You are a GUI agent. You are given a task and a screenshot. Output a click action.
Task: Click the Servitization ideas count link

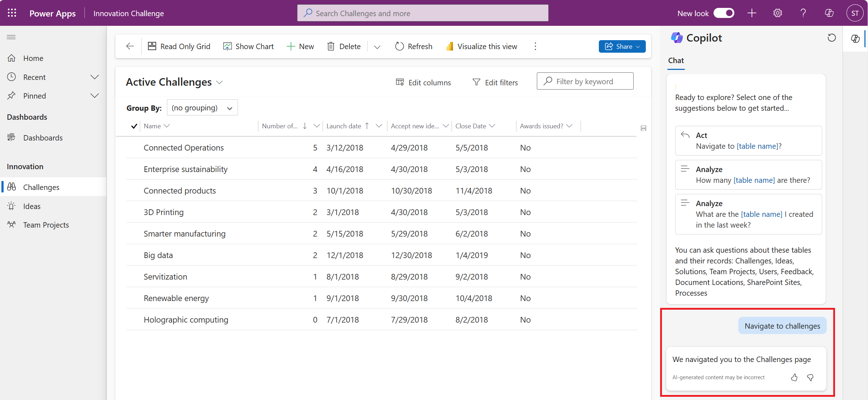314,276
